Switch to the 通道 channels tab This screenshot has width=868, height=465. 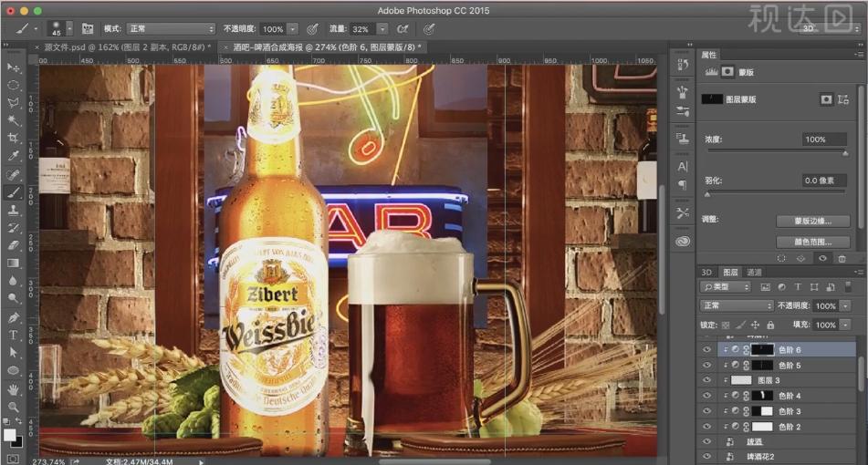point(754,272)
